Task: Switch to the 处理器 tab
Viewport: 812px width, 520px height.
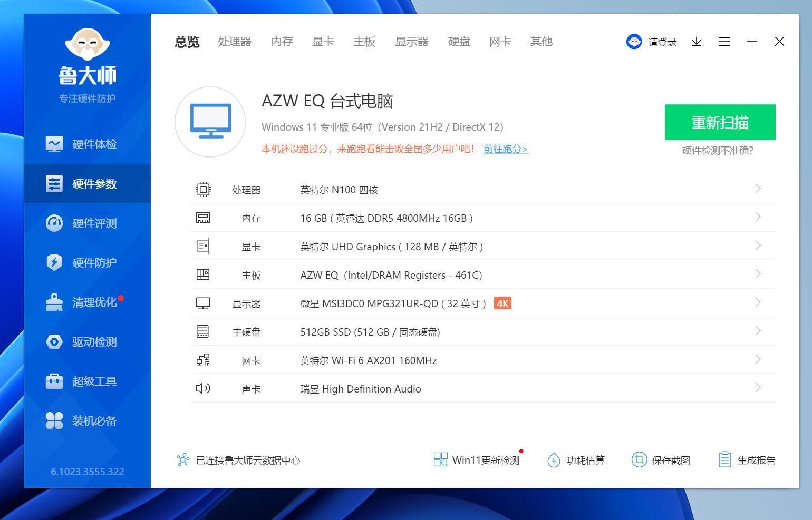Action: tap(235, 42)
